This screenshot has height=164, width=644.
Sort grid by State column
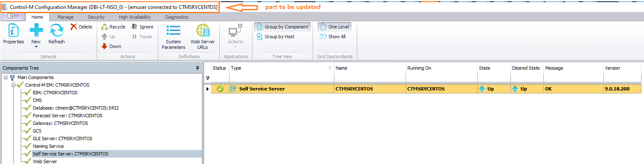point(494,68)
